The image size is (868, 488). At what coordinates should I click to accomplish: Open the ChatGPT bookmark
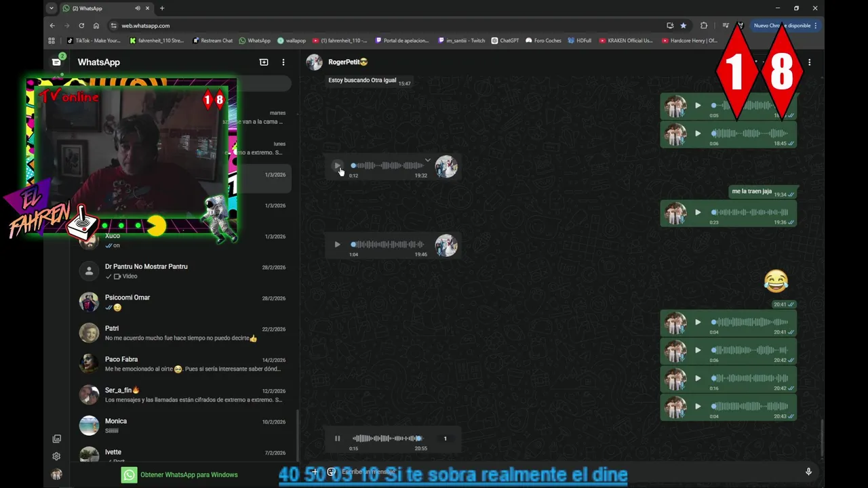pos(505,41)
